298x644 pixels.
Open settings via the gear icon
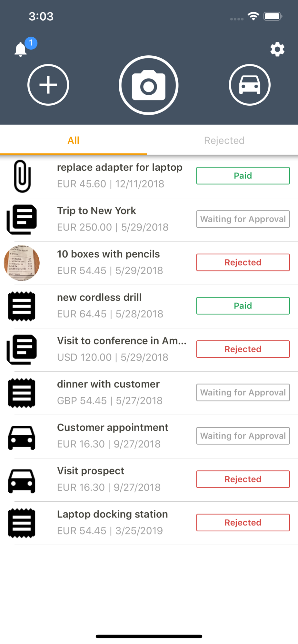[x=277, y=50]
